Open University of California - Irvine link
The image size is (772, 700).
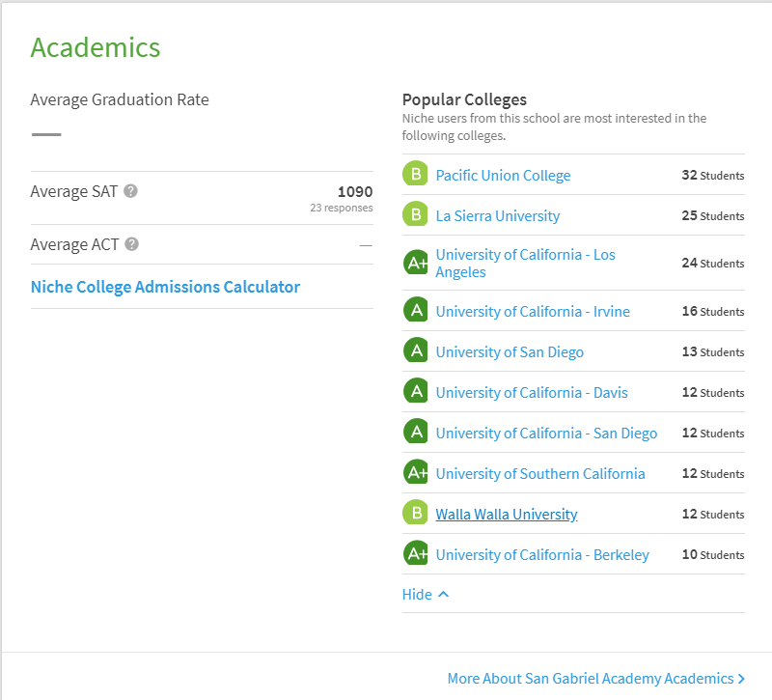[533, 311]
